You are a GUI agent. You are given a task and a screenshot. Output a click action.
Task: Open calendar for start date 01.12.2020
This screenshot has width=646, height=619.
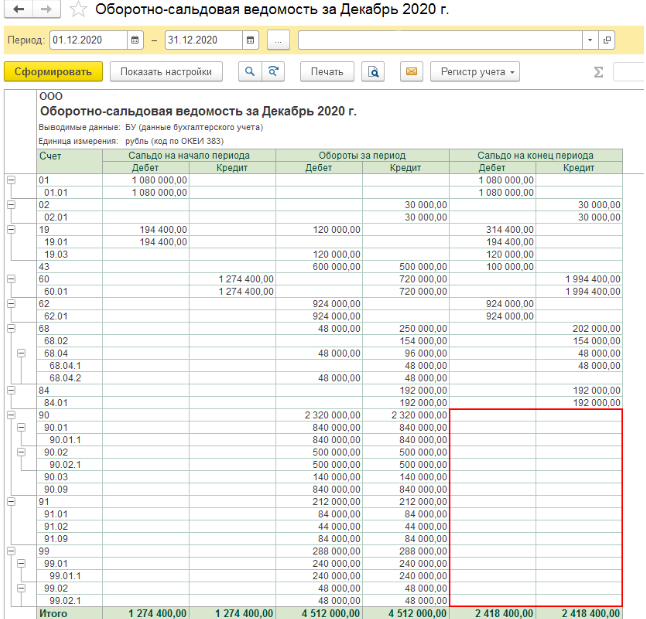pyautogui.click(x=135, y=40)
